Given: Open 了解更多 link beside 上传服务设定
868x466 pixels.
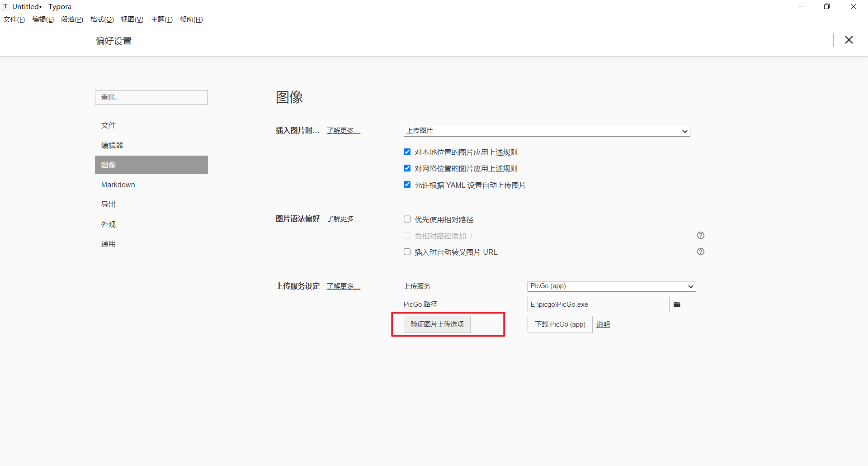Looking at the screenshot, I should pyautogui.click(x=344, y=286).
